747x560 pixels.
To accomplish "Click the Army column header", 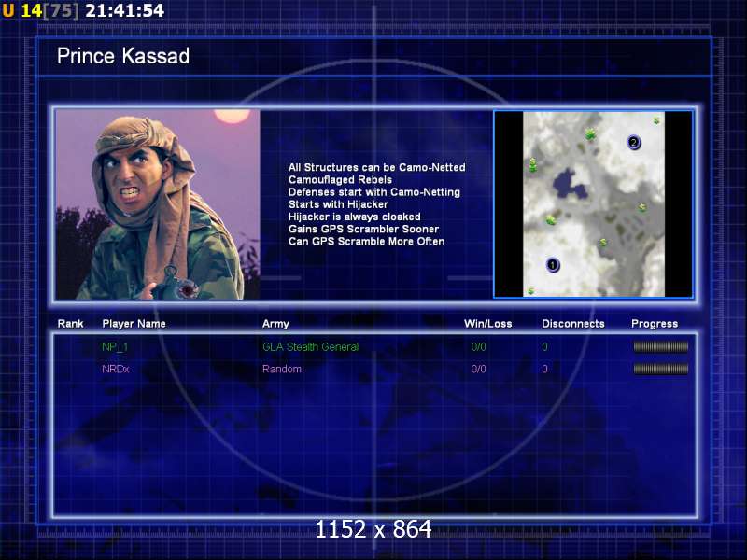I will [x=275, y=324].
